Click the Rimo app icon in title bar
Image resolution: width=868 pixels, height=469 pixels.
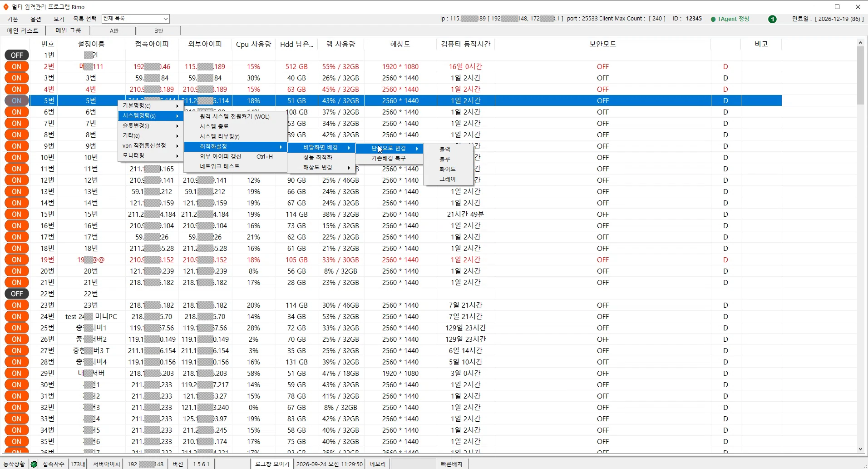coord(6,7)
